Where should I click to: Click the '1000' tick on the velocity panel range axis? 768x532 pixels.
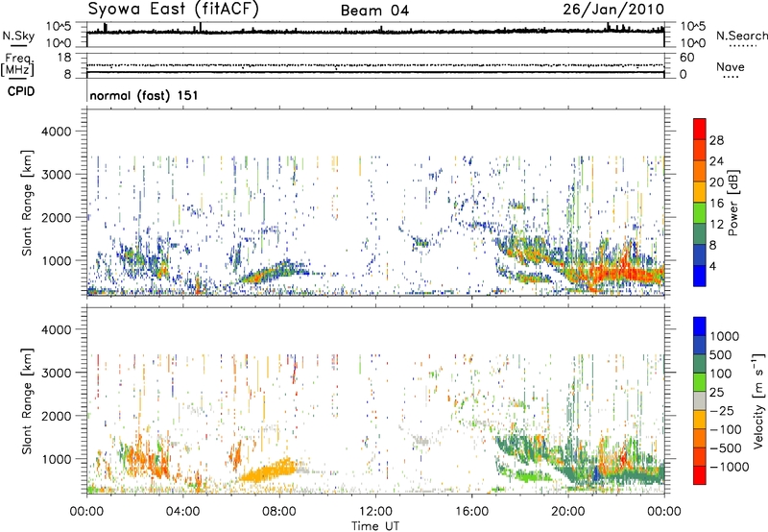(x=57, y=459)
